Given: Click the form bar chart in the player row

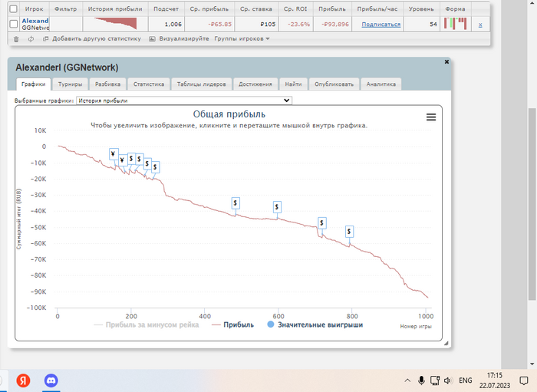Looking at the screenshot, I should [x=455, y=24].
